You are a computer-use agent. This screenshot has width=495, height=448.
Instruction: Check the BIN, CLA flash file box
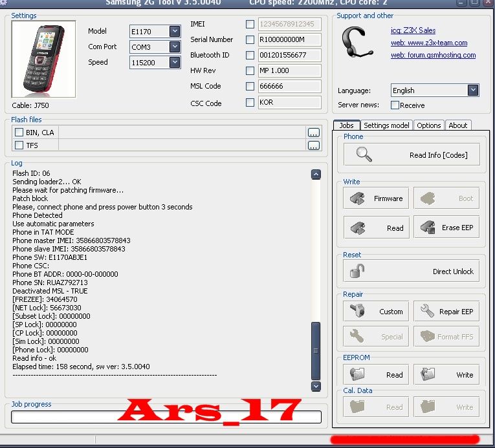[19, 132]
